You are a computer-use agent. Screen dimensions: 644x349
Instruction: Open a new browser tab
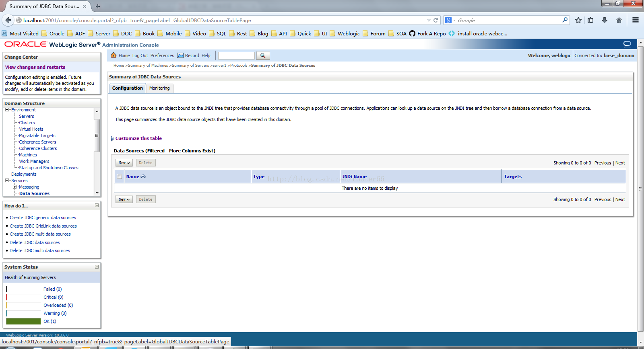[x=98, y=6]
